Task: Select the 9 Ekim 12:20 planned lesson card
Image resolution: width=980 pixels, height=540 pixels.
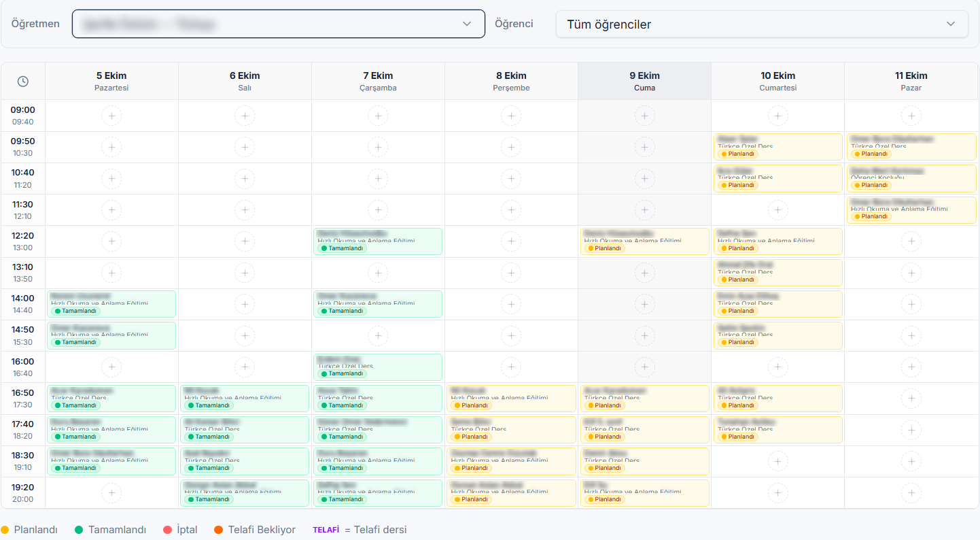Action: [644, 241]
